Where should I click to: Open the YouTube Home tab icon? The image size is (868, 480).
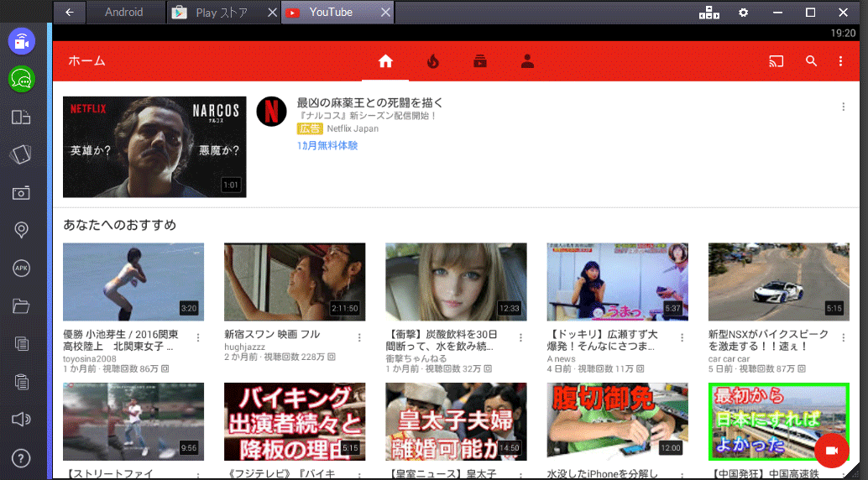point(385,61)
